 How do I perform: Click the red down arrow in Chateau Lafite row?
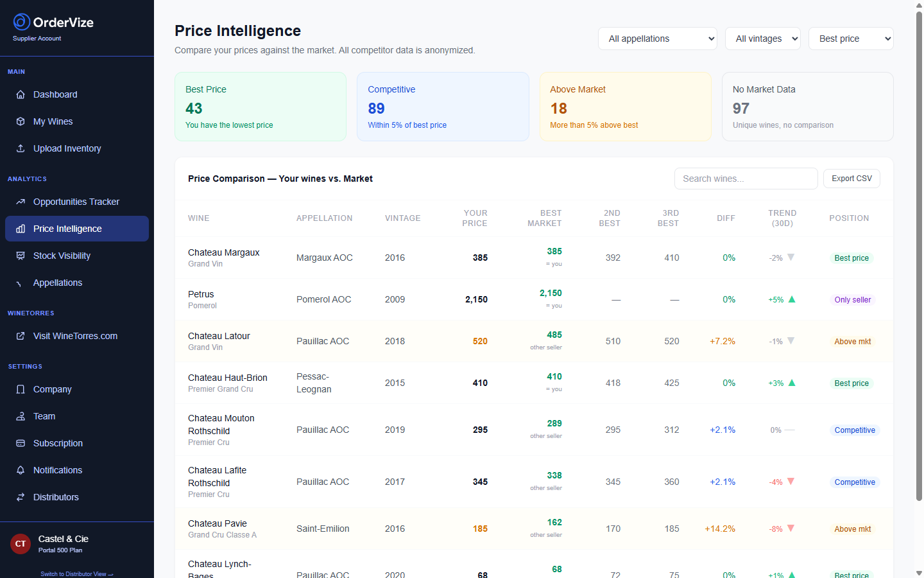coord(791,482)
